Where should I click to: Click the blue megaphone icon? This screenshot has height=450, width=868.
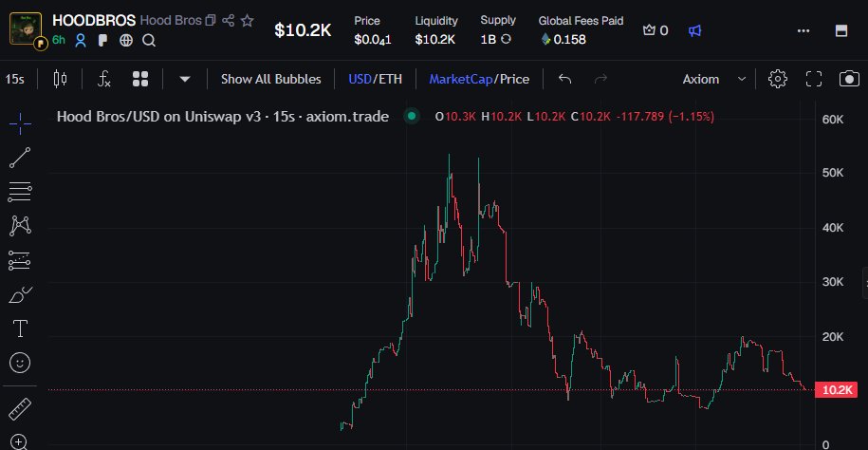pos(694,30)
